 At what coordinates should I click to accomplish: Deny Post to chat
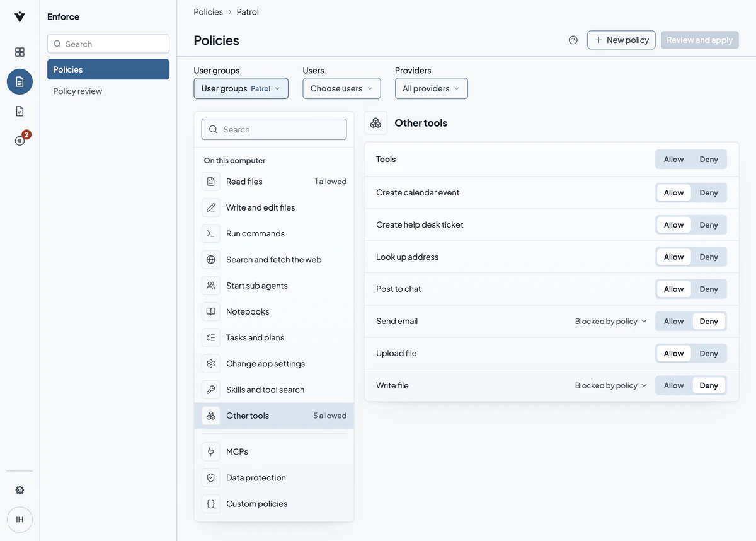click(709, 289)
